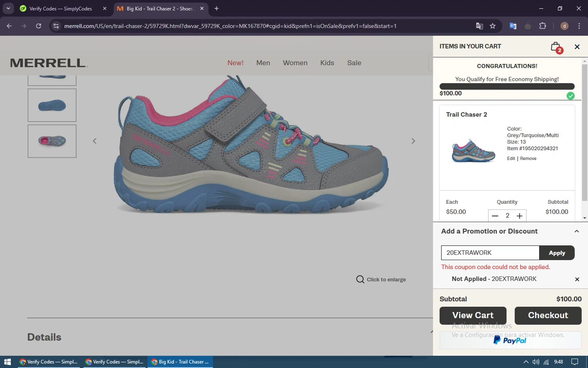This screenshot has width=588, height=368.
Task: Bookmark this page with the star
Action: (x=493, y=26)
